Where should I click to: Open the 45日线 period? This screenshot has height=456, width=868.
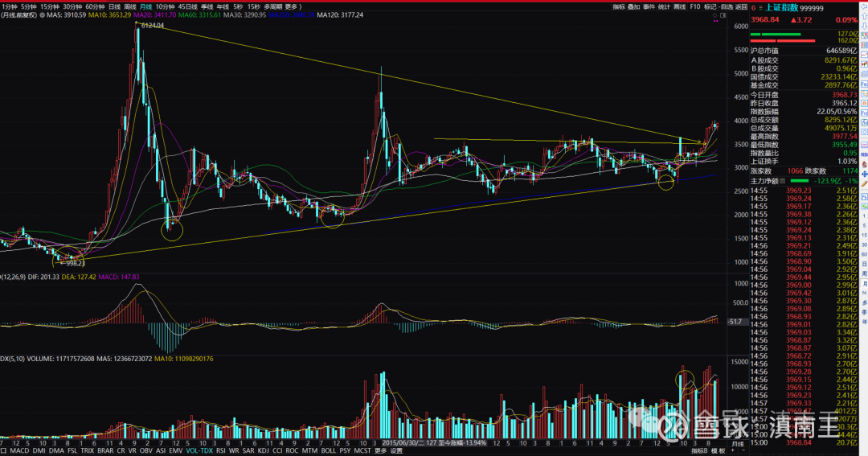click(187, 6)
